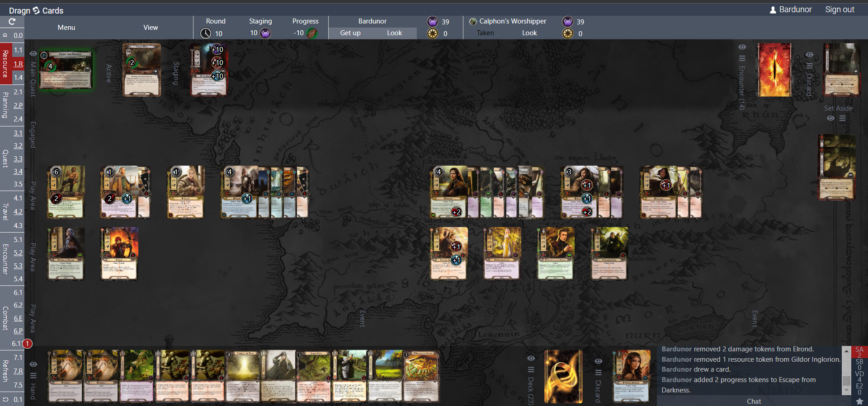Click the VD 4 sidebar entry
This screenshot has height=406, width=868.
pyautogui.click(x=859, y=377)
